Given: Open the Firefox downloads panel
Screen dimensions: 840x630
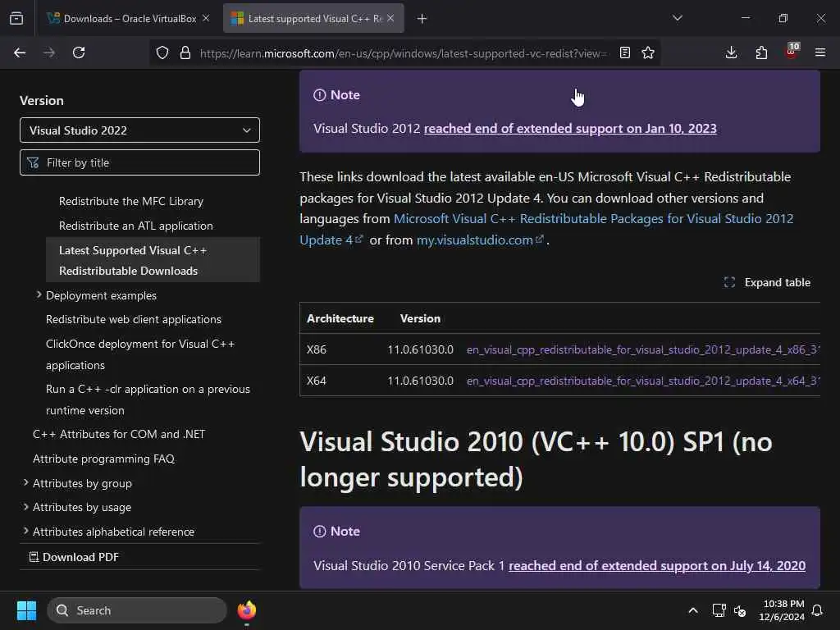Looking at the screenshot, I should (731, 52).
